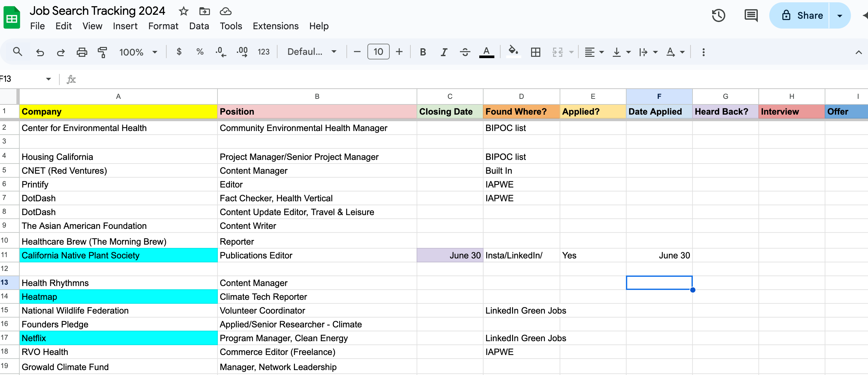This screenshot has height=375, width=868.
Task: Click the move to folder icon
Action: coord(204,11)
